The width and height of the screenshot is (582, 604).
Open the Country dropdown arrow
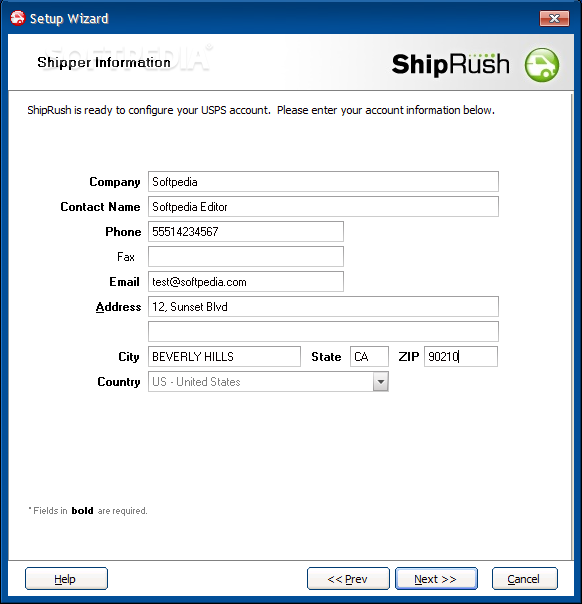(x=381, y=382)
